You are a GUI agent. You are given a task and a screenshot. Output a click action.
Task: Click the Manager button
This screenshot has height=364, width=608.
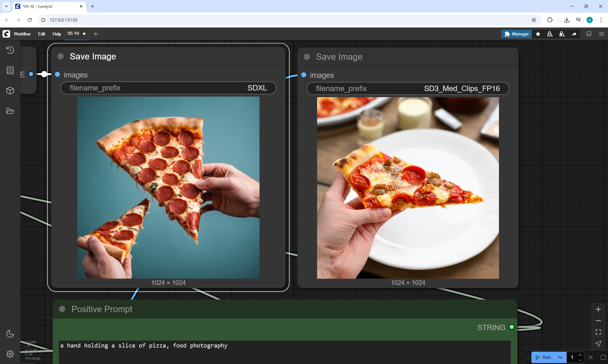516,34
